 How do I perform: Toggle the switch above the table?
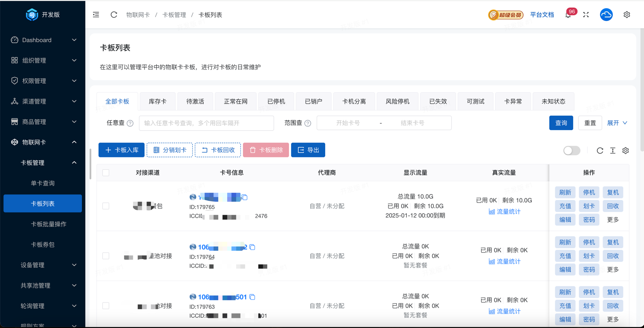[x=572, y=151]
